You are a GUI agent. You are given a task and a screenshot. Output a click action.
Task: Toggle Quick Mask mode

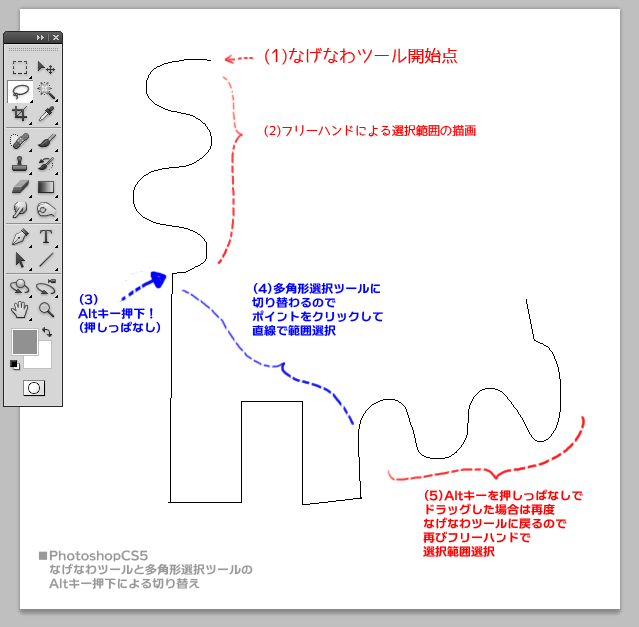click(x=34, y=388)
